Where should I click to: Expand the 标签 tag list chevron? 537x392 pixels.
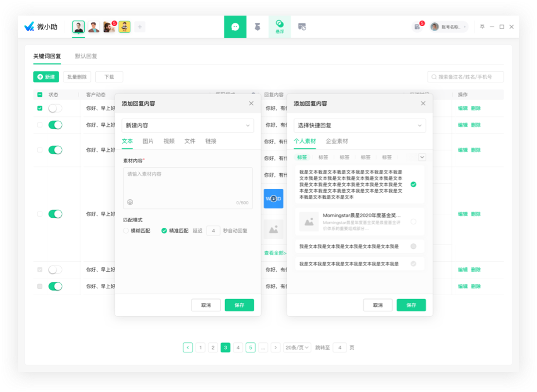pyautogui.click(x=422, y=158)
